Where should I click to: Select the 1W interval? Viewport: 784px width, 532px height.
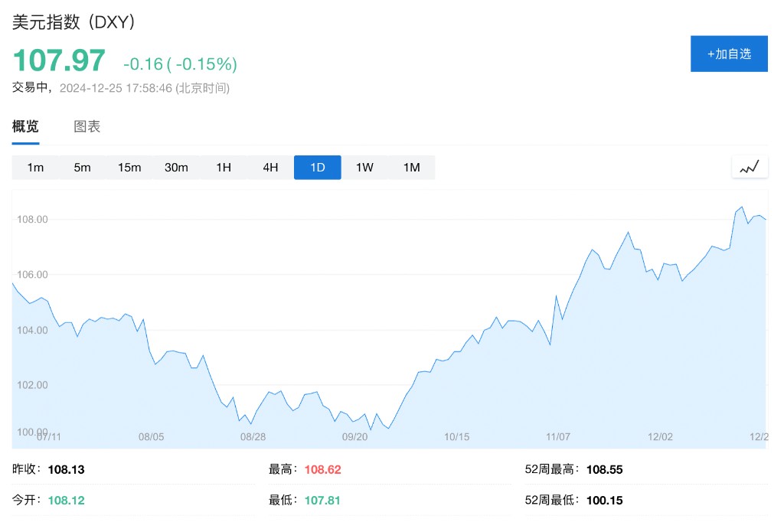pyautogui.click(x=364, y=168)
